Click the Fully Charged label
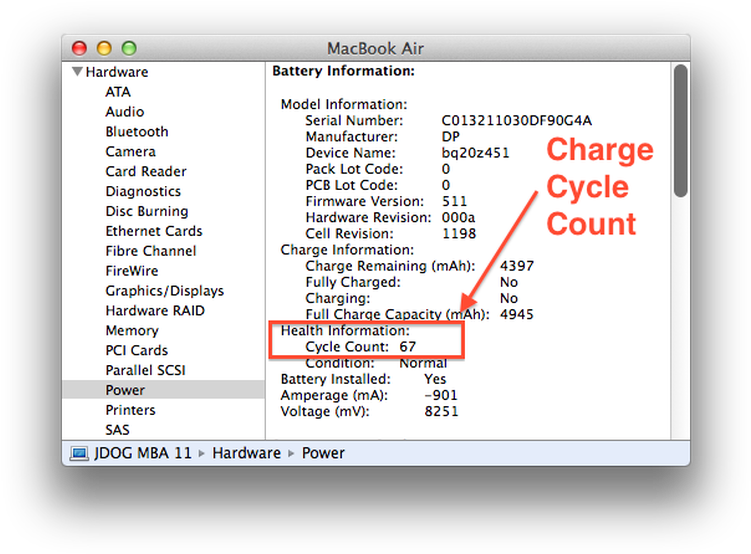The height and width of the screenshot is (554, 751). coord(353,282)
